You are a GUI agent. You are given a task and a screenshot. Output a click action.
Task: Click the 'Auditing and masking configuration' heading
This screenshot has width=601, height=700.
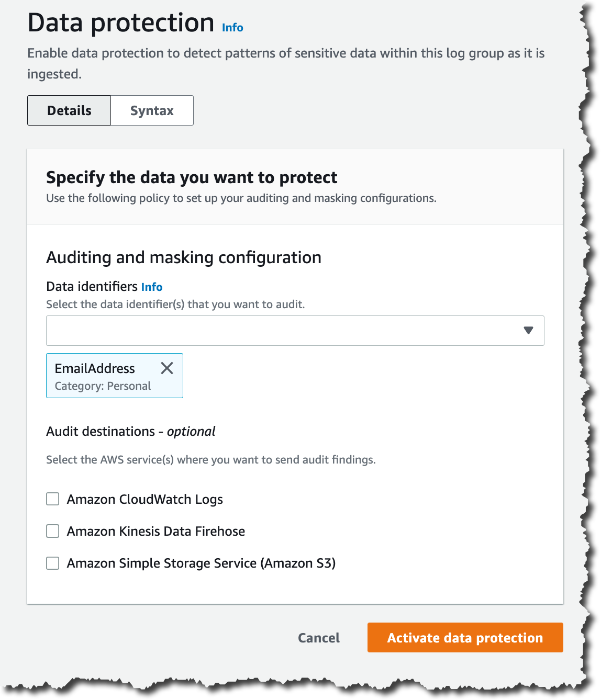click(x=184, y=257)
